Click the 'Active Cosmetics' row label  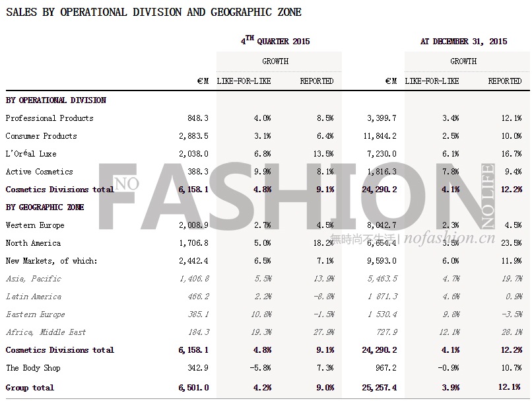click(x=39, y=172)
